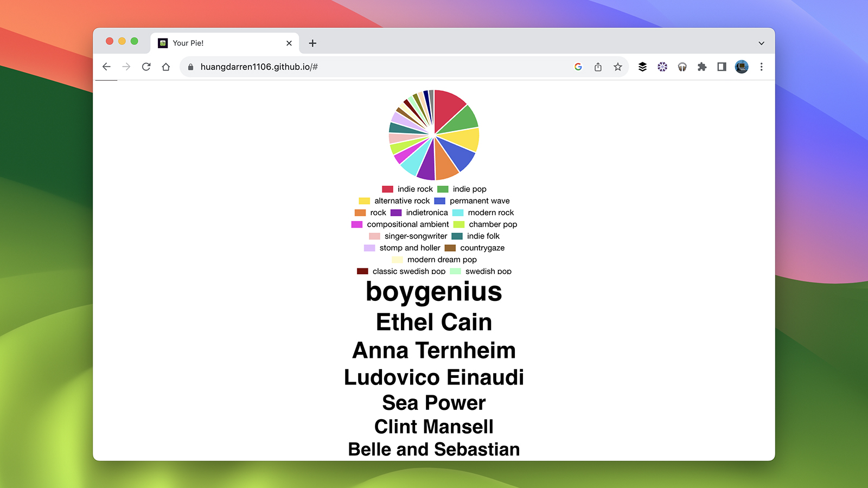Viewport: 868px width, 488px height.
Task: Click the swedish pop legend label
Action: [488, 271]
